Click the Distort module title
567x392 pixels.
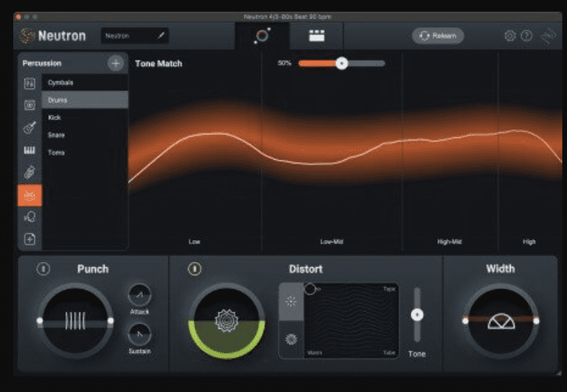(x=306, y=269)
